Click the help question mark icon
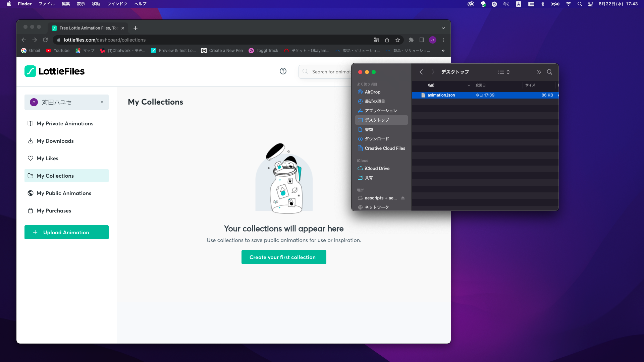 [283, 71]
